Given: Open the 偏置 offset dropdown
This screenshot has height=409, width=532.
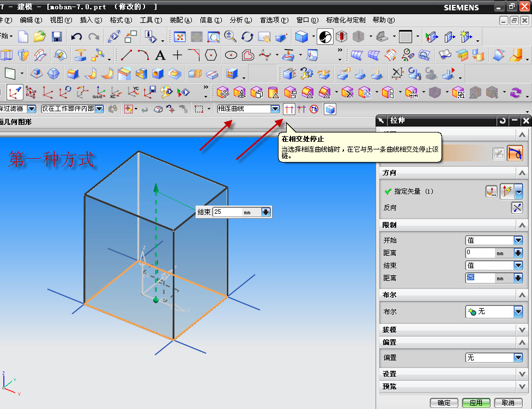Looking at the screenshot, I should click(x=518, y=357).
